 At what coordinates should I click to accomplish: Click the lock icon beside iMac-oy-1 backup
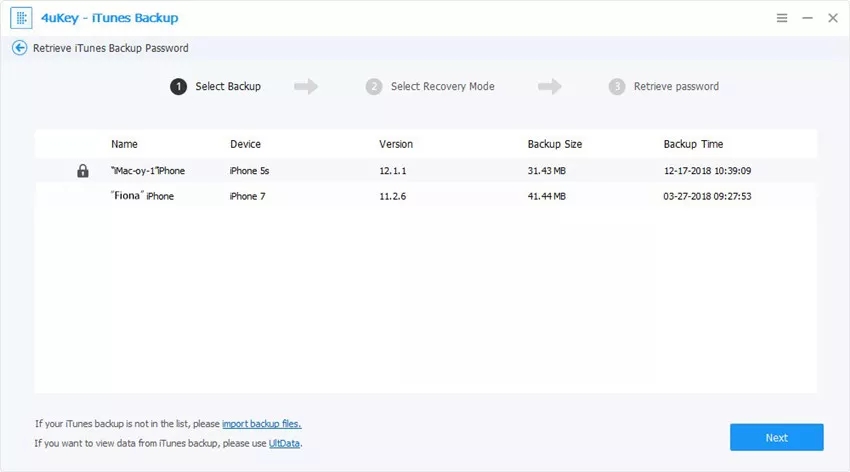coord(83,171)
